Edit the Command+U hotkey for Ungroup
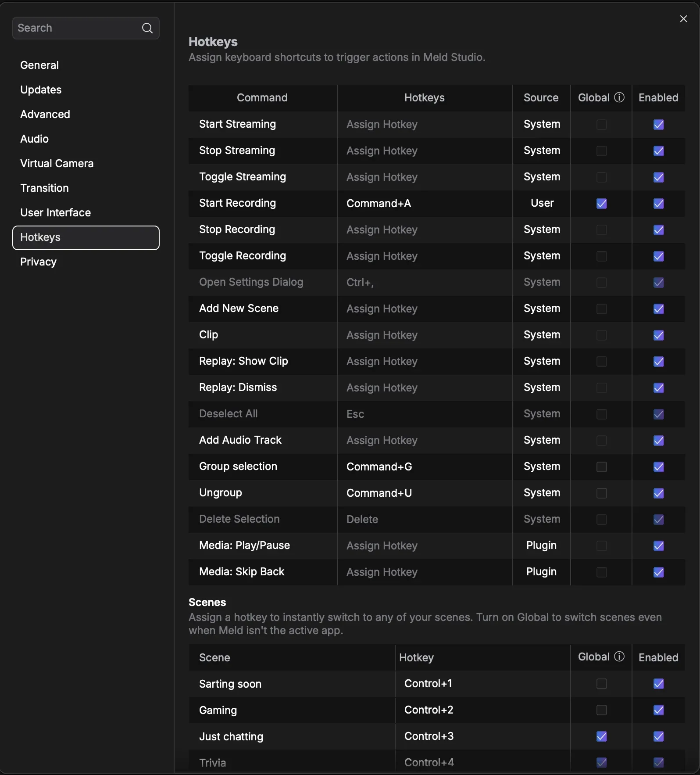The height and width of the screenshot is (775, 700). click(x=425, y=493)
